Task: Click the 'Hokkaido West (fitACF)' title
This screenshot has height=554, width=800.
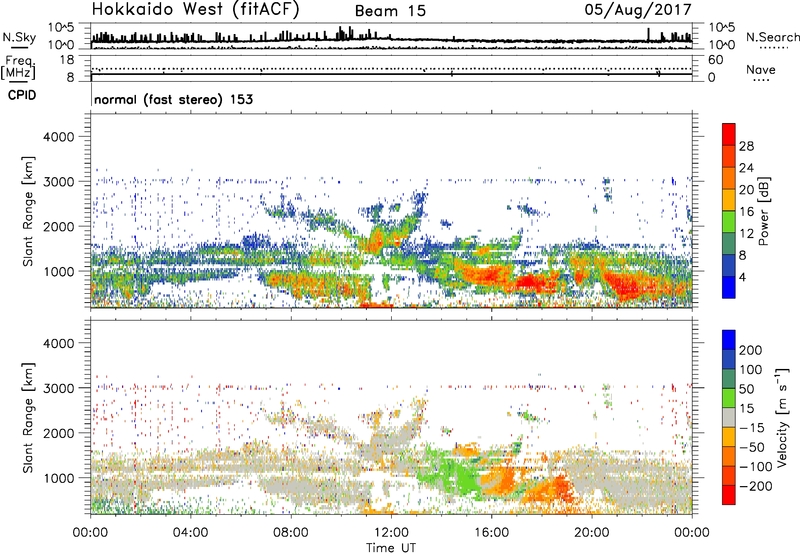Action: point(195,10)
